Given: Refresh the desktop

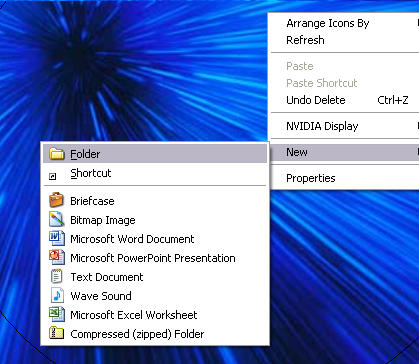Looking at the screenshot, I should click(x=345, y=40).
